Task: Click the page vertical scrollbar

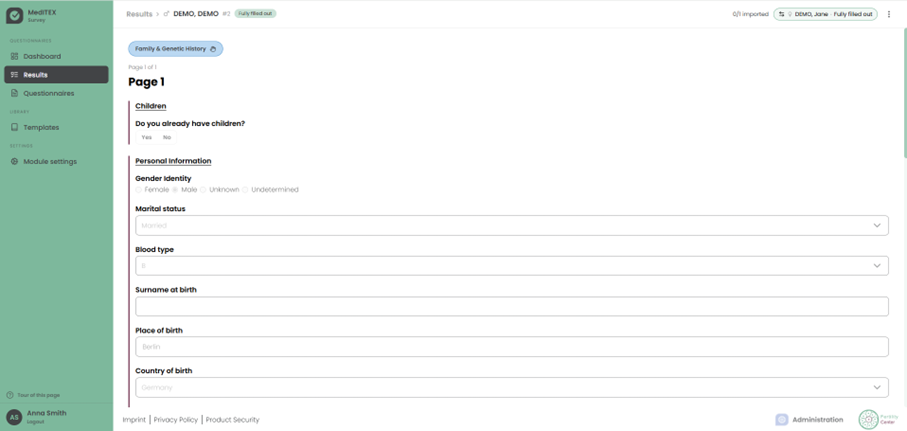Action: tap(905, 93)
